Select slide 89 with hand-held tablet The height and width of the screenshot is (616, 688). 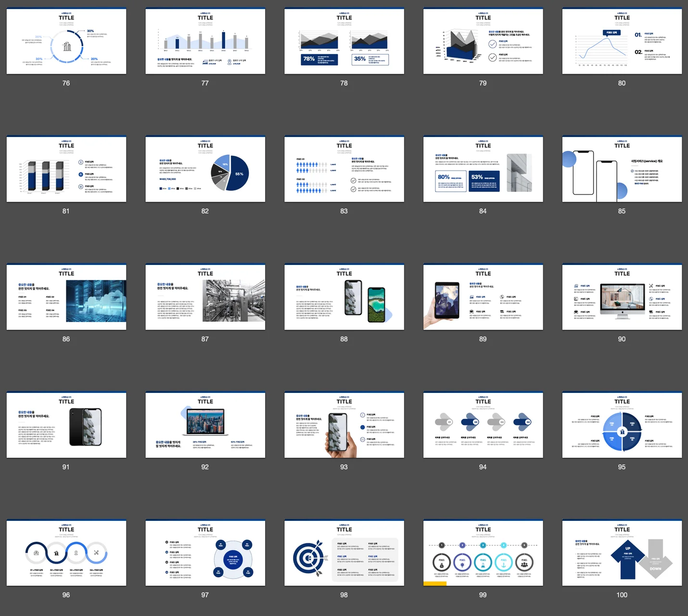coord(483,297)
